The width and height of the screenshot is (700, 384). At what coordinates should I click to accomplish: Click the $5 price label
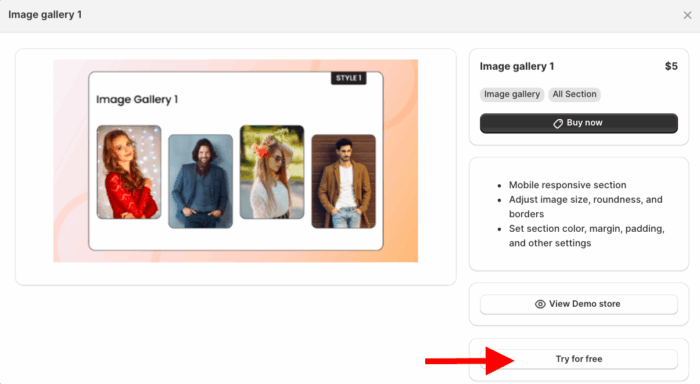671,67
